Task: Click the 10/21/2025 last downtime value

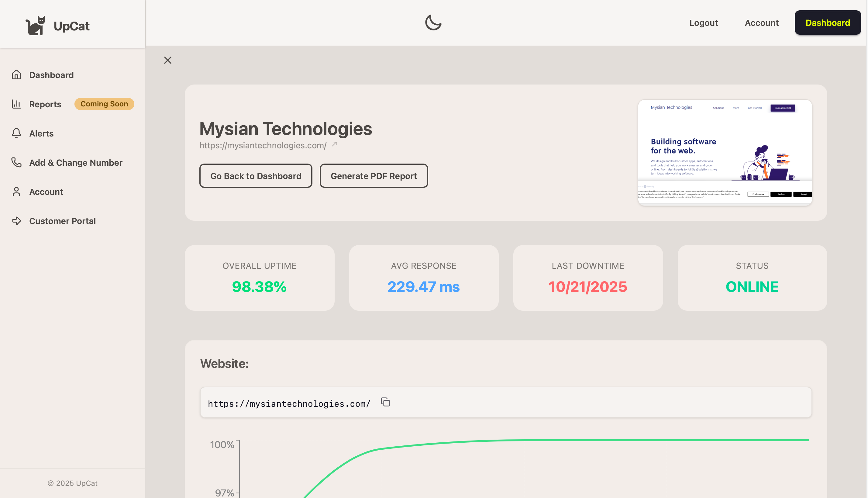Action: tap(588, 287)
